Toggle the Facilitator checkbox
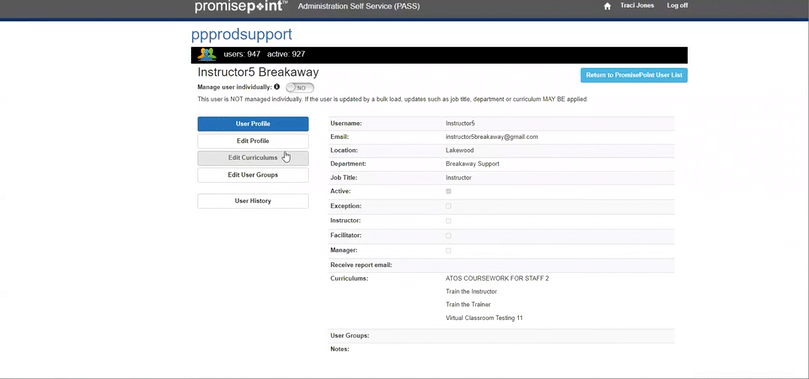The width and height of the screenshot is (809, 379). click(x=448, y=236)
